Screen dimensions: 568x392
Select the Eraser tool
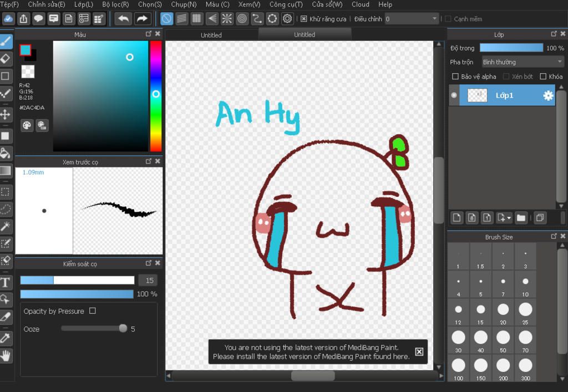6,59
